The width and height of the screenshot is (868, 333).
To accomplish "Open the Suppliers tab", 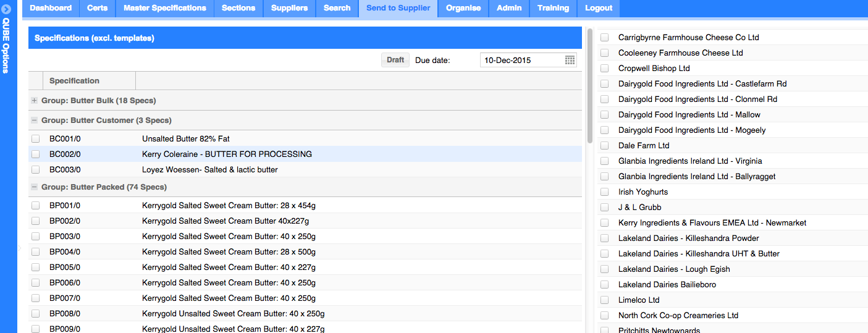I will pos(289,8).
